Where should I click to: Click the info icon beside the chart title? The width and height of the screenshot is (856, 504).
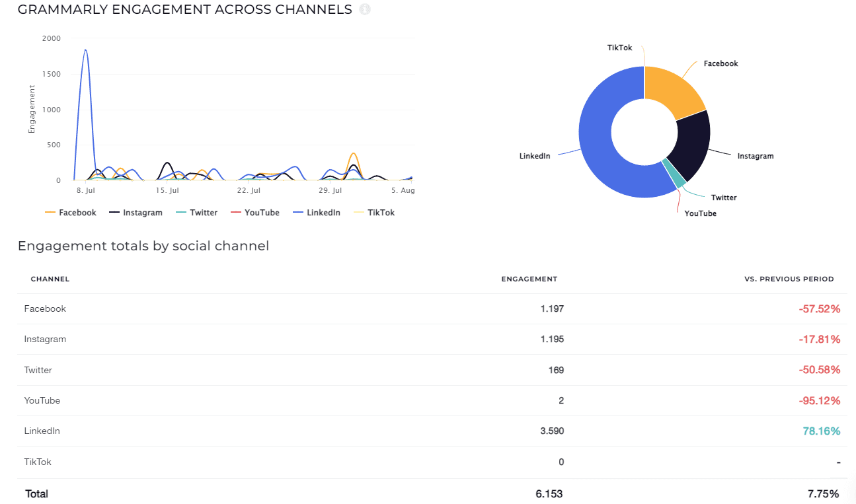click(x=365, y=10)
